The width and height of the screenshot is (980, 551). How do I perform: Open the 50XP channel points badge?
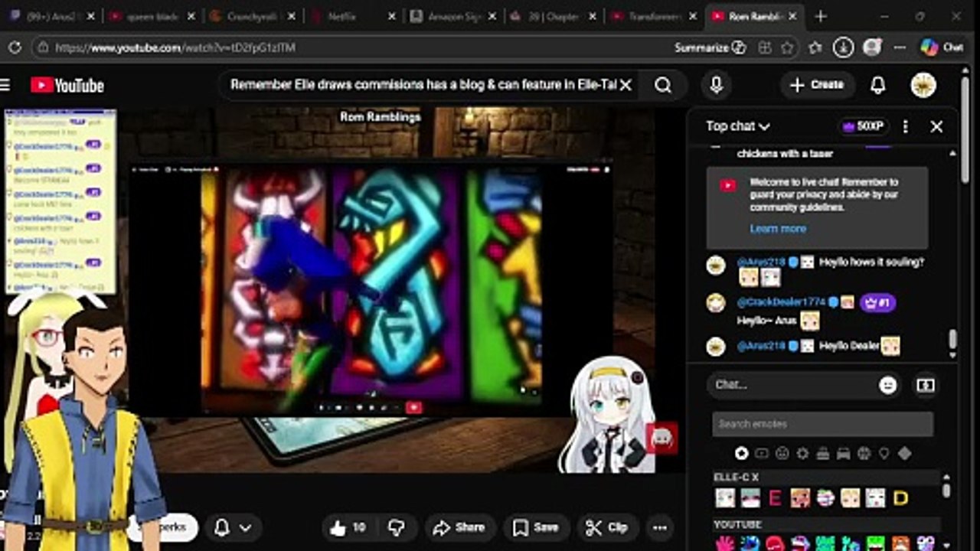(864, 126)
